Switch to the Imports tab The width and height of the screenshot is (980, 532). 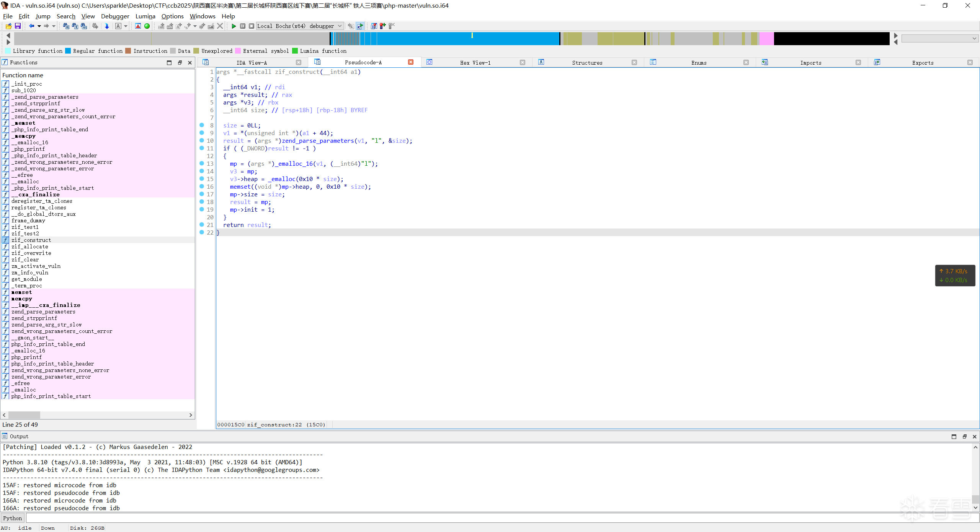pos(811,62)
